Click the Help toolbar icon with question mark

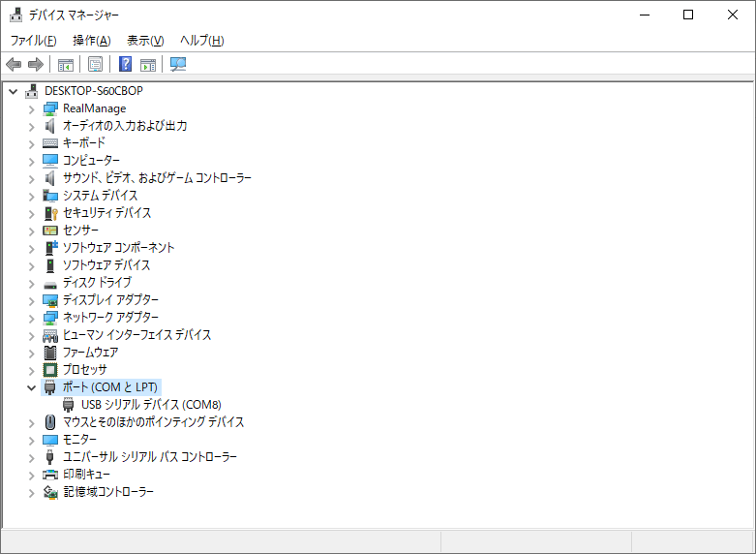pyautogui.click(x=125, y=65)
